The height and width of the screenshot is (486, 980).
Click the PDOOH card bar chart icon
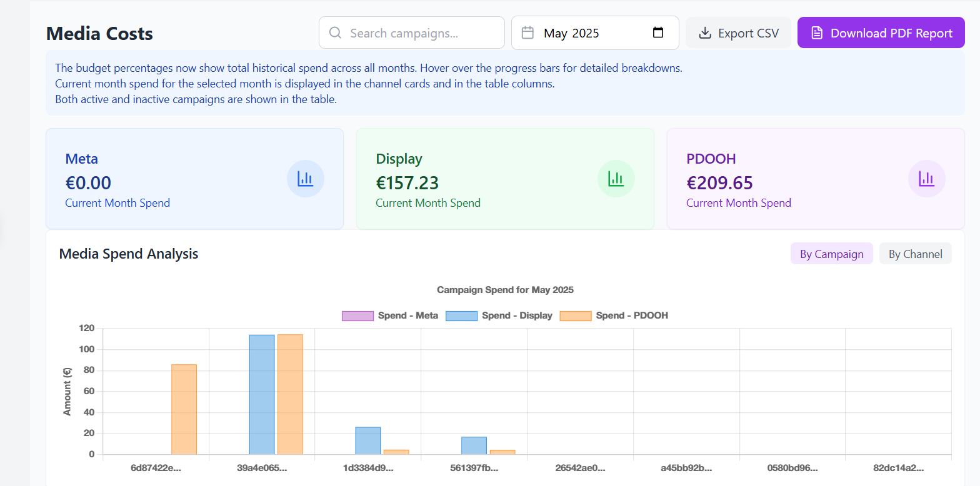pos(927,179)
